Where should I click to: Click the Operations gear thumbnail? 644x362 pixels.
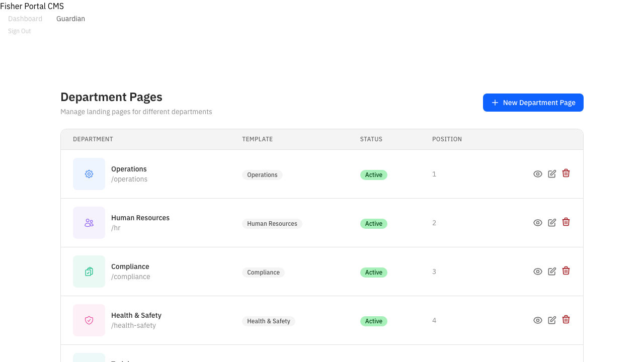[x=89, y=174]
